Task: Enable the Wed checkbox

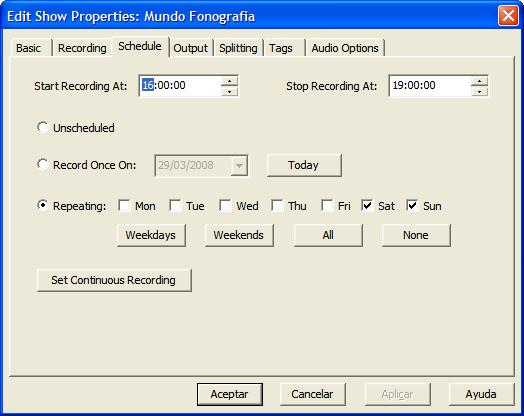Action: 225,205
